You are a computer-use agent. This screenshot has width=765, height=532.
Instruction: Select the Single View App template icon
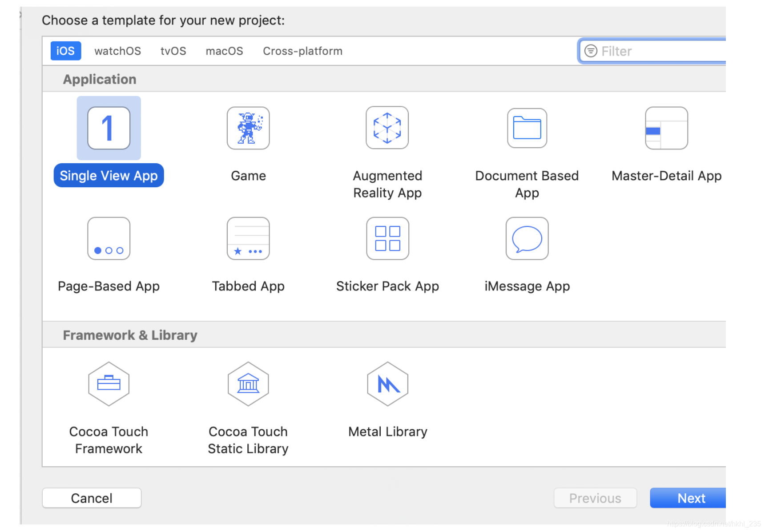click(x=109, y=128)
